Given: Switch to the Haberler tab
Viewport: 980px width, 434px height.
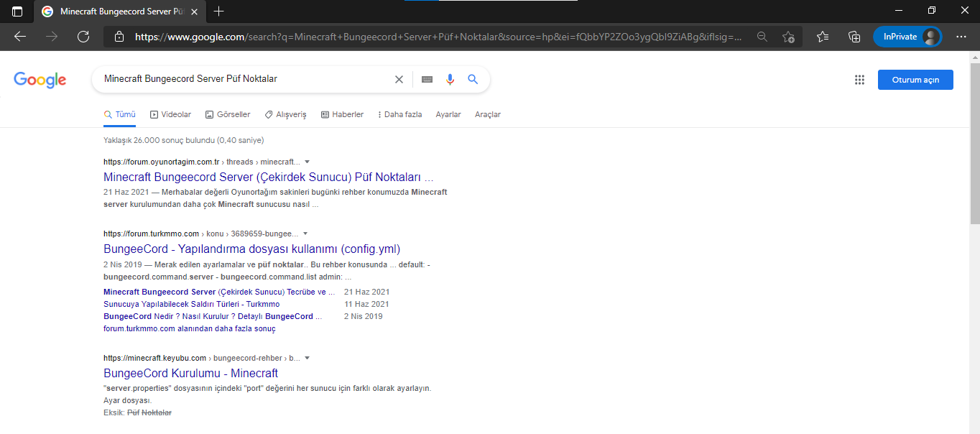Looking at the screenshot, I should [x=342, y=114].
